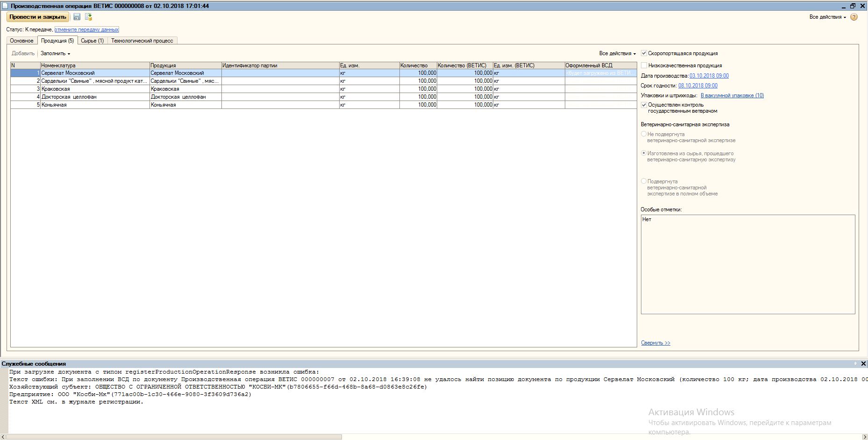Viewport: 868px width, 440px height.
Task: Select Изготовлена из сырья, прошедшего экспертизу radio
Action: point(644,153)
